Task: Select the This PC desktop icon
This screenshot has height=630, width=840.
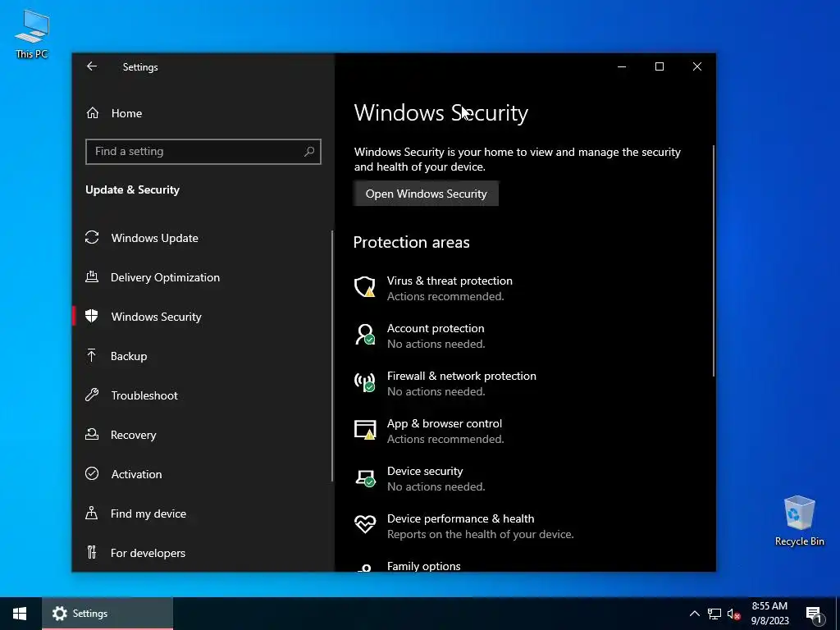Action: click(x=32, y=34)
